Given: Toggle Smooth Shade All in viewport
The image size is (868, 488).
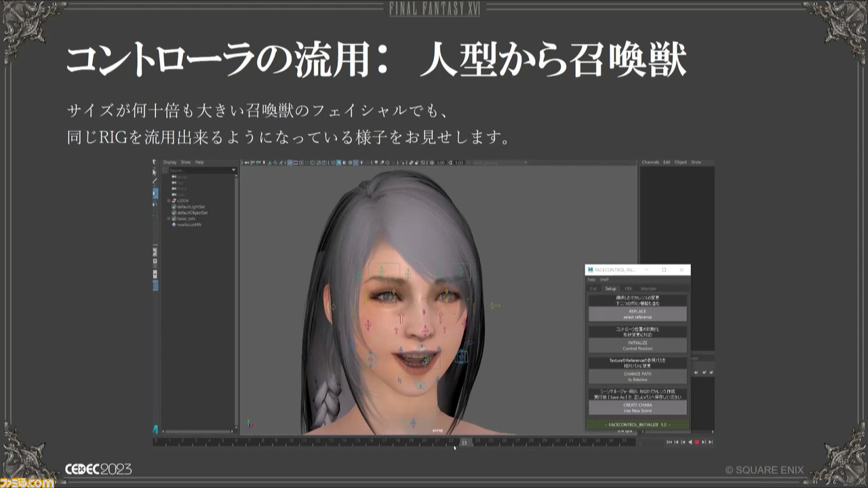Looking at the screenshot, I should tap(338, 163).
